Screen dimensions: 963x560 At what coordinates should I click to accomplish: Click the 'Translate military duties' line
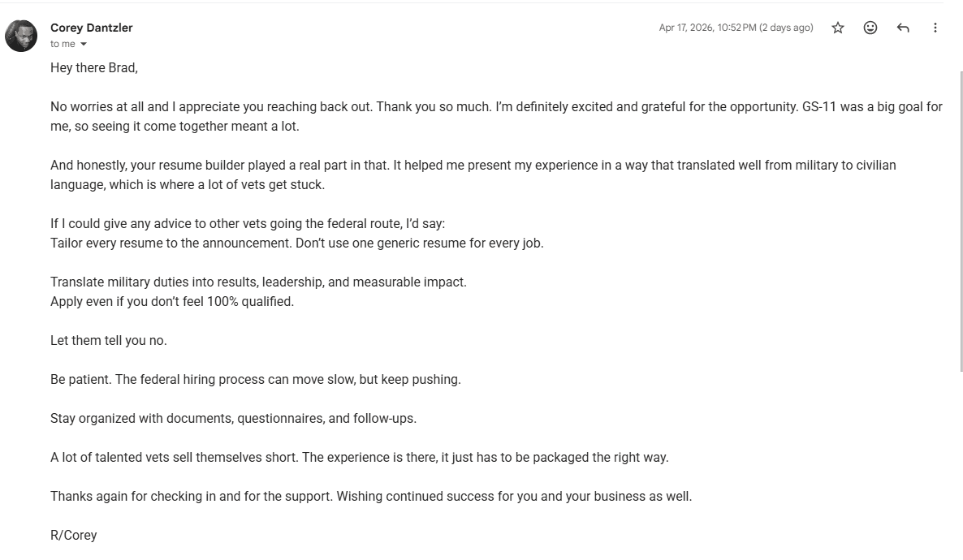(x=258, y=282)
